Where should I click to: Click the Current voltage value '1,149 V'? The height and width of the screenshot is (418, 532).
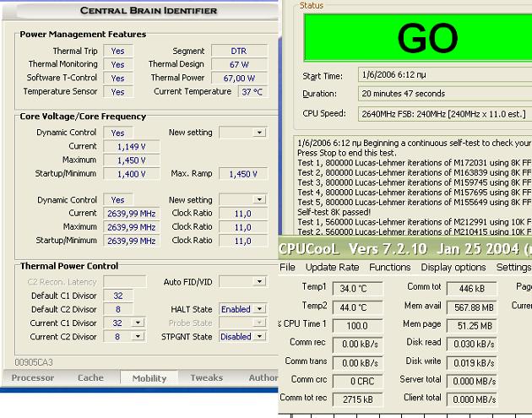coord(131,147)
